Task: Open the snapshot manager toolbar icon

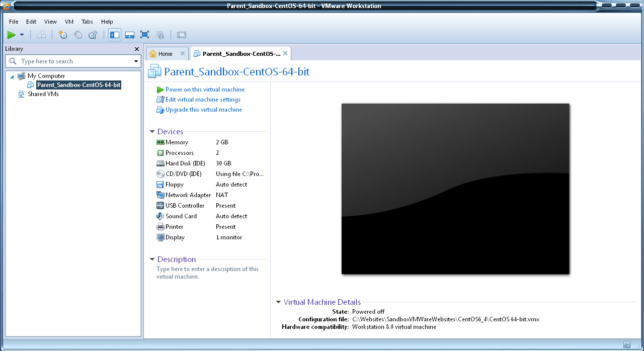Action: [x=93, y=35]
